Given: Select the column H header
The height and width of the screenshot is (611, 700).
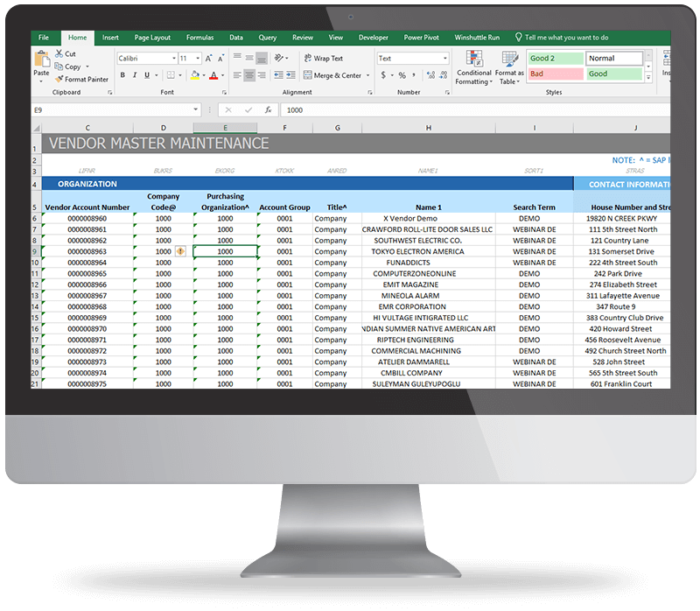Looking at the screenshot, I should (429, 128).
